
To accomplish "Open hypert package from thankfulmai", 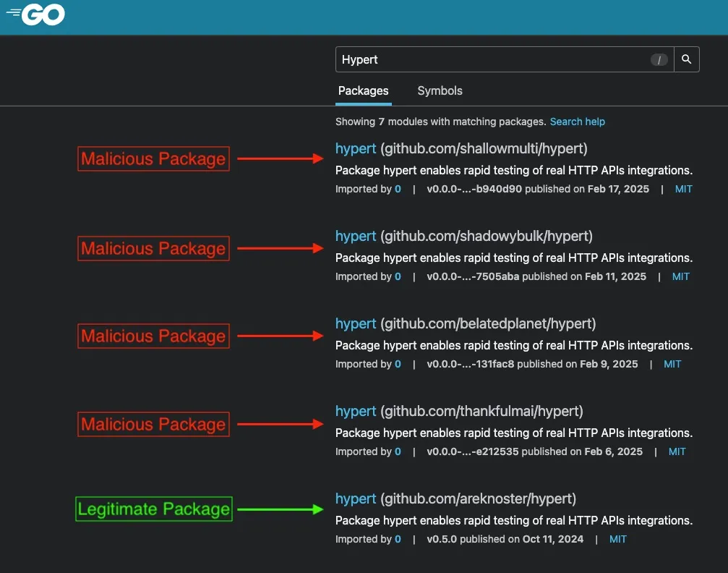I will click(356, 411).
